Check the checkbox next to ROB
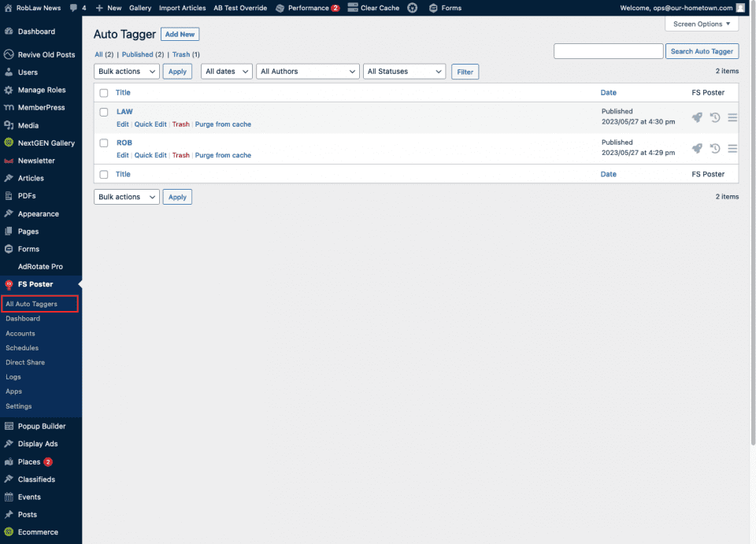The image size is (756, 544). 104,143
